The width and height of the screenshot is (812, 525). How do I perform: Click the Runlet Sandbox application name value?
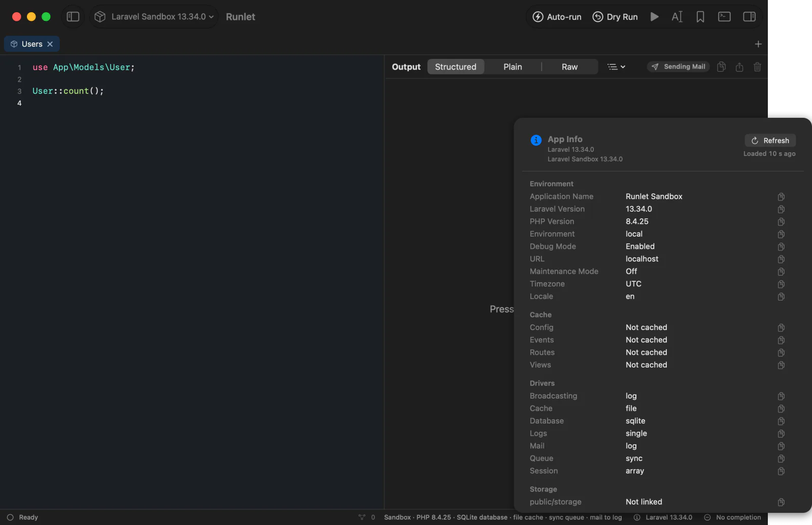[x=654, y=196]
